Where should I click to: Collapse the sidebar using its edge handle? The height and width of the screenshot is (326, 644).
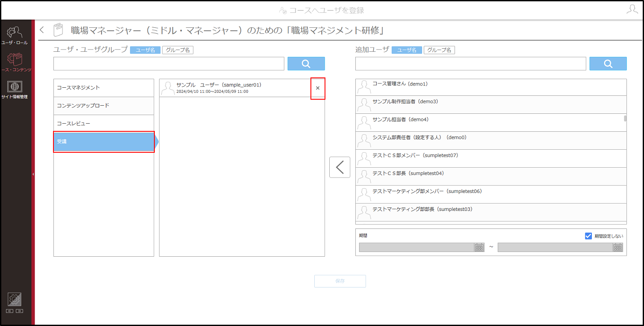click(x=33, y=174)
